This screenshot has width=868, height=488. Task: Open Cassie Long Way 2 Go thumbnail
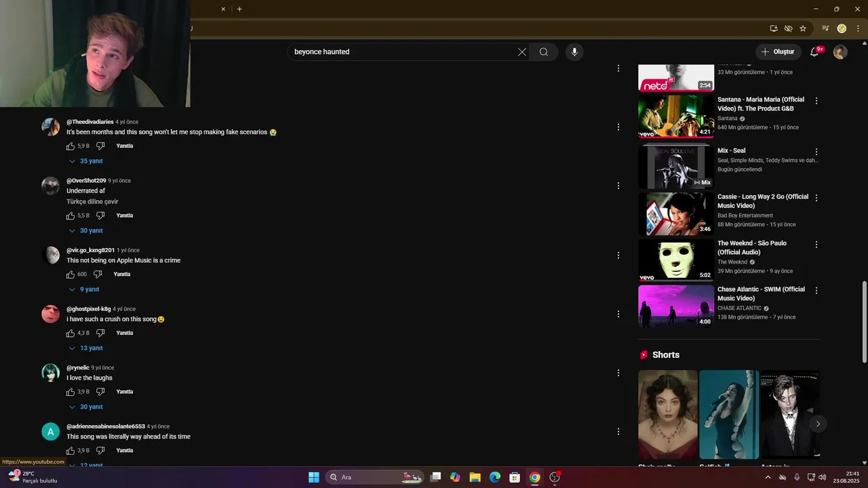676,214
